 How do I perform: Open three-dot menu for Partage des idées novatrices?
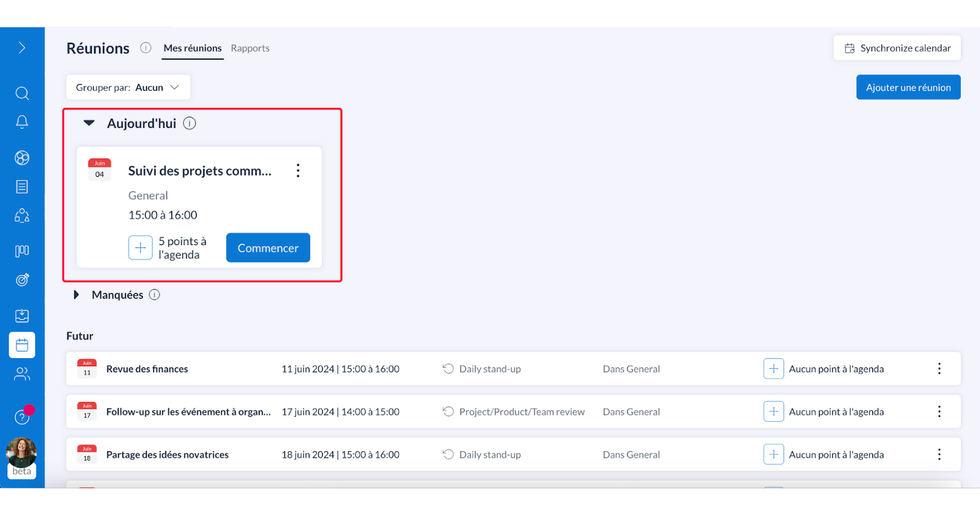939,454
